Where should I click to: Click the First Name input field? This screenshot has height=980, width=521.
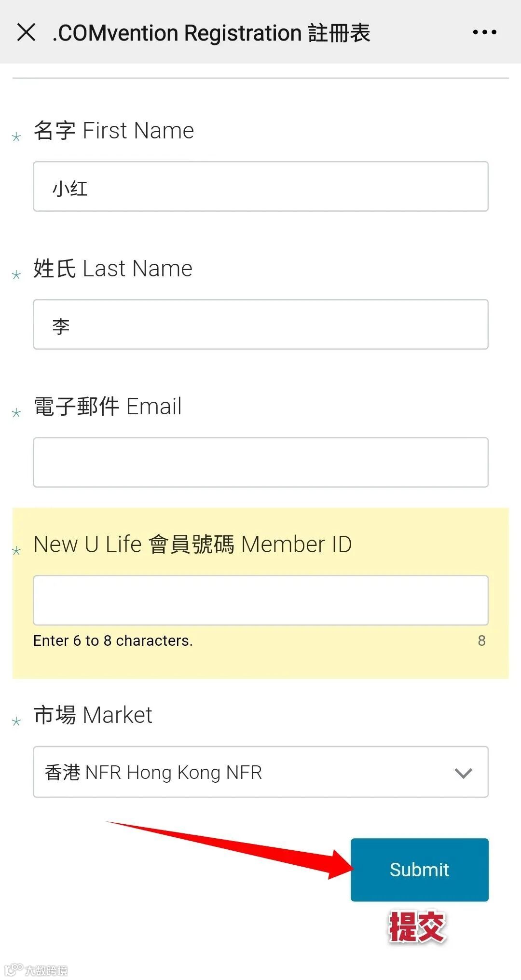[x=260, y=186]
